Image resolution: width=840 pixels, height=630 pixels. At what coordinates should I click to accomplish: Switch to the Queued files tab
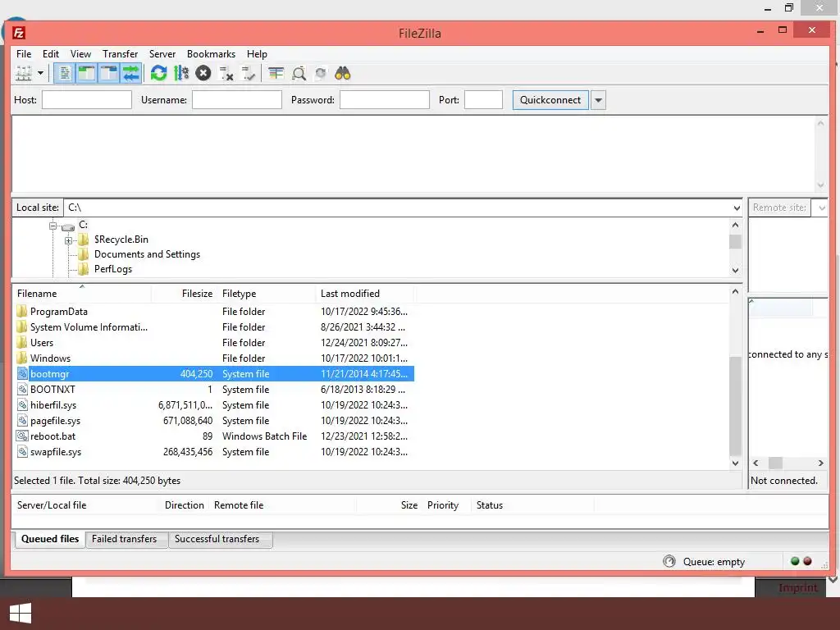(50, 539)
